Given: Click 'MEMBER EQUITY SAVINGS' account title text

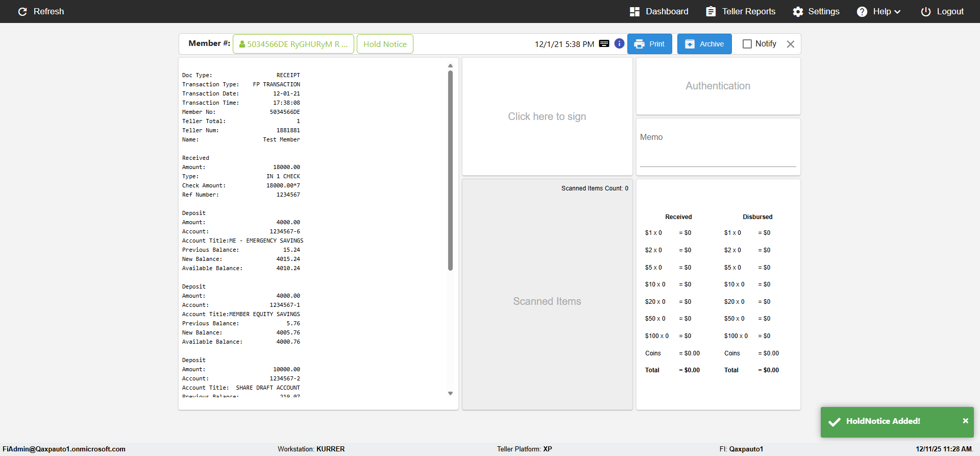Looking at the screenshot, I should (264, 315).
